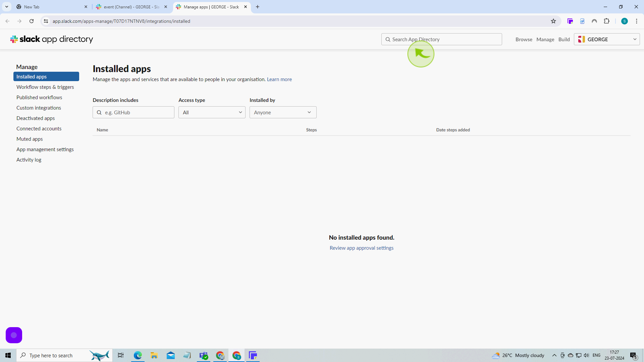View Deactivated apps
Viewport: 644px width, 362px height.
coord(36,118)
